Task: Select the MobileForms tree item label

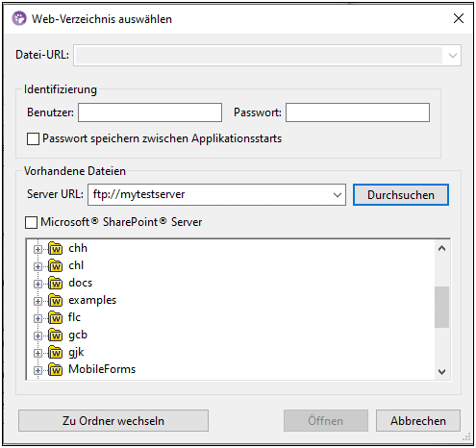Action: click(x=102, y=369)
